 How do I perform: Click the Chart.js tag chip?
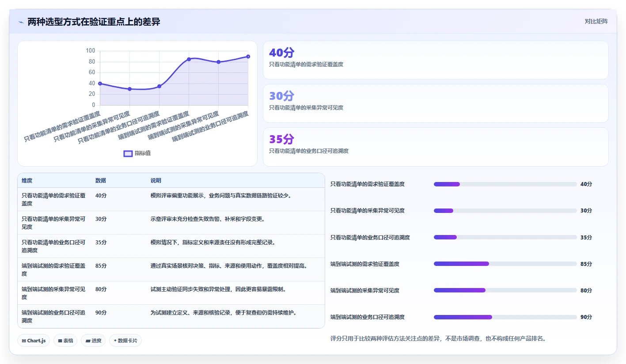pos(34,341)
